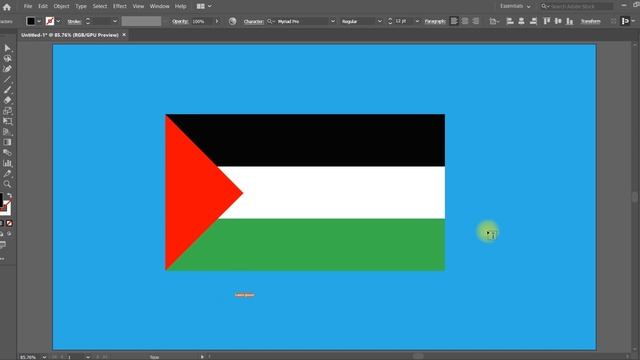Click horizontal align center icon
Image resolution: width=640 pixels, height=360 pixels.
(x=521, y=21)
